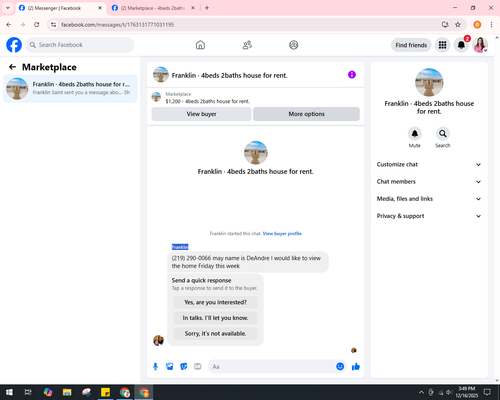Attach a file using the image icon
The height and width of the screenshot is (400, 500).
tap(170, 367)
